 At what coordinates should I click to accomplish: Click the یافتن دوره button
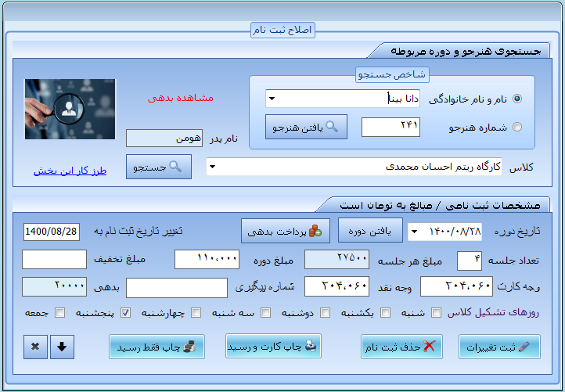[369, 231]
